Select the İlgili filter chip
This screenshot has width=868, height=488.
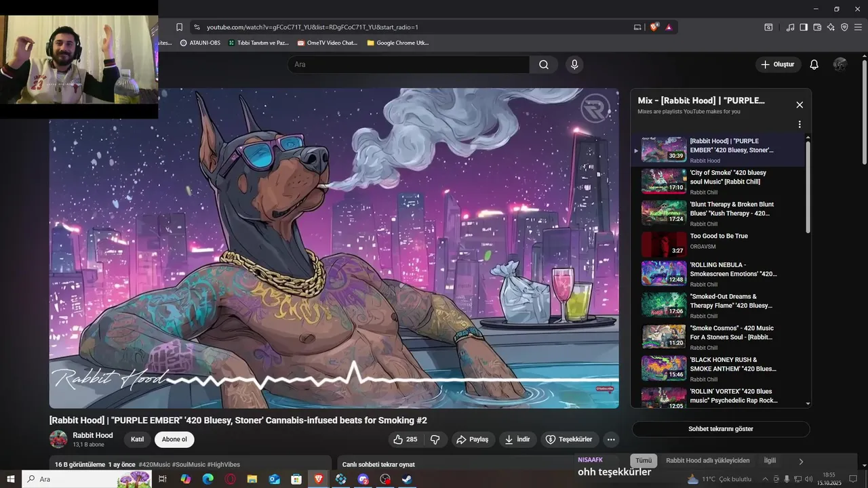(770, 461)
